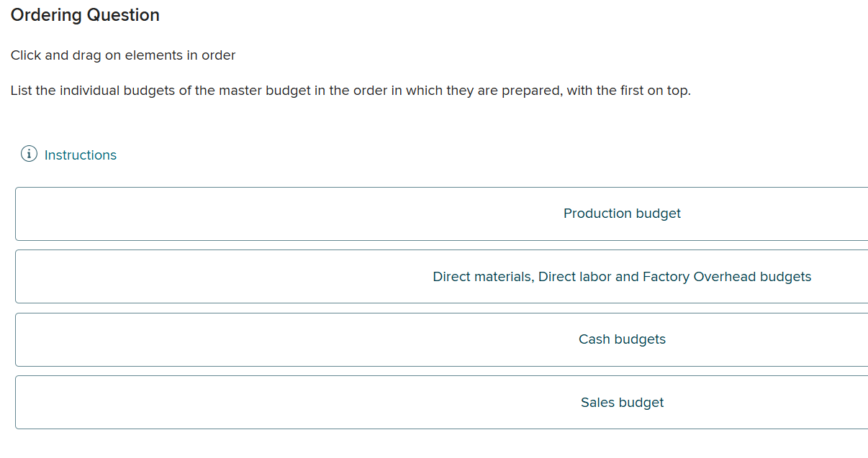868x458 pixels.
Task: Click the Click and drag instruction line
Action: [x=122, y=55]
